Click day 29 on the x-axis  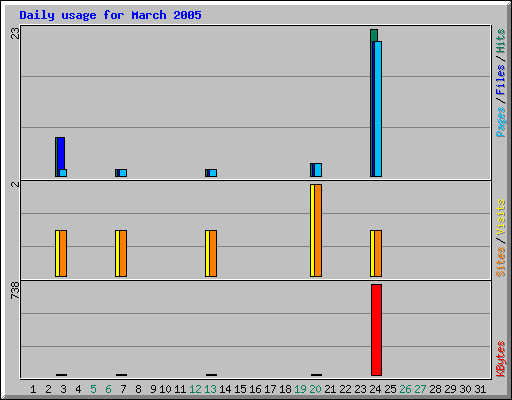[450, 389]
